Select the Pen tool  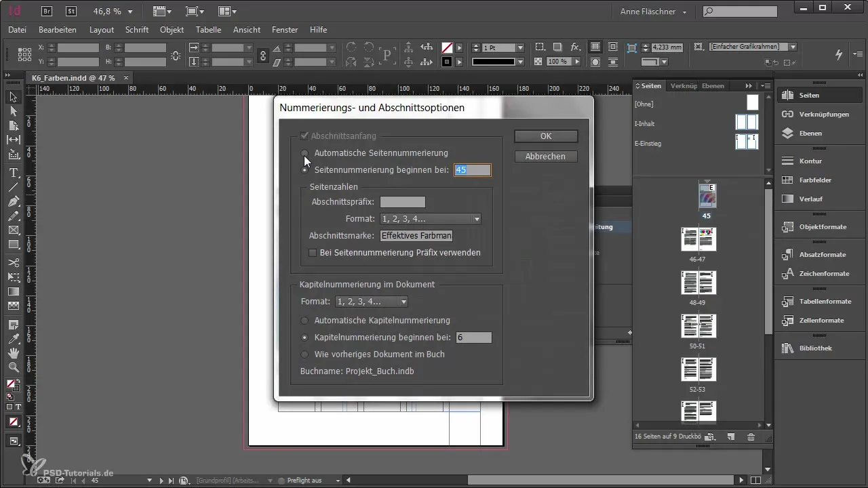tap(13, 202)
